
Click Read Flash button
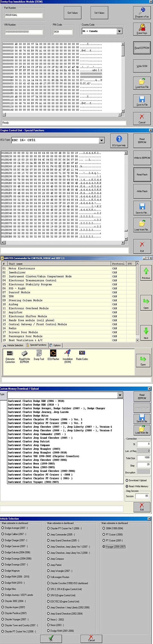(142, 174)
